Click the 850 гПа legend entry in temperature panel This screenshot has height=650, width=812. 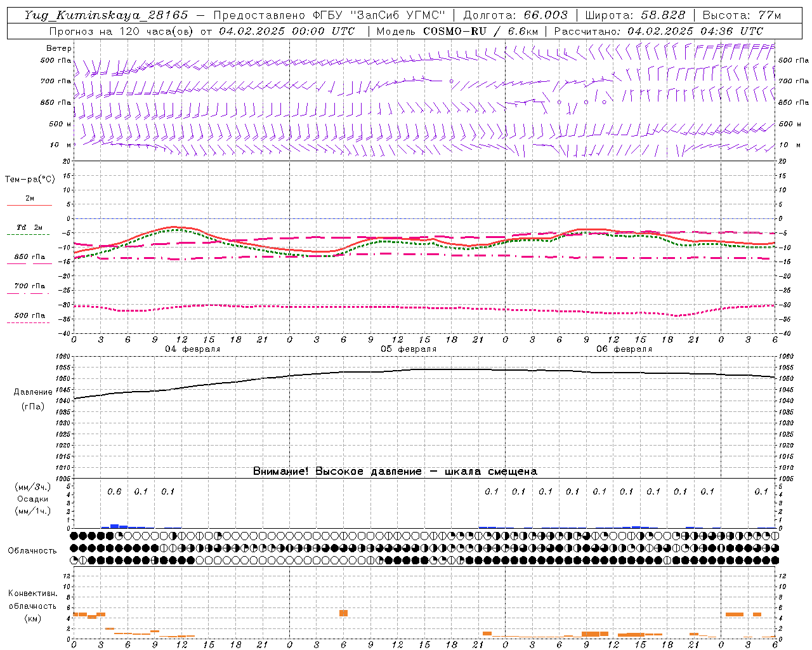(x=29, y=257)
